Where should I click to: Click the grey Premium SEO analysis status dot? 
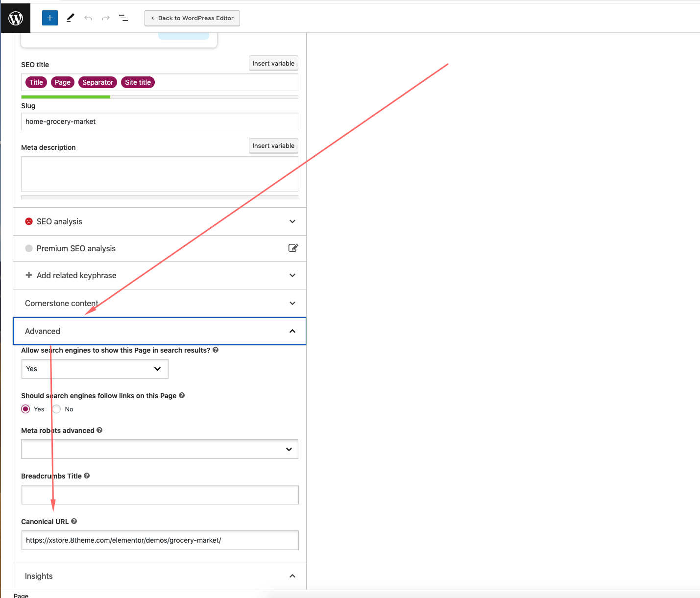pyautogui.click(x=29, y=248)
